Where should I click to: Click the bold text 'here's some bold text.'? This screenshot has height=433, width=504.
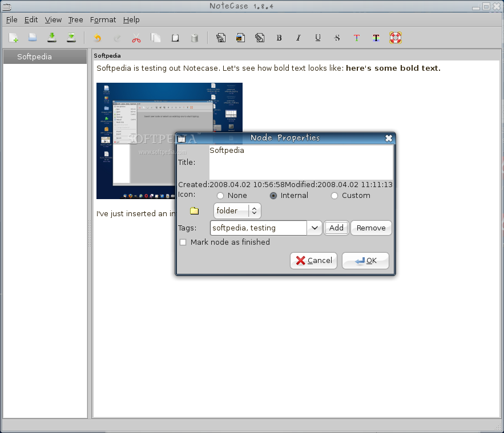[x=393, y=68]
